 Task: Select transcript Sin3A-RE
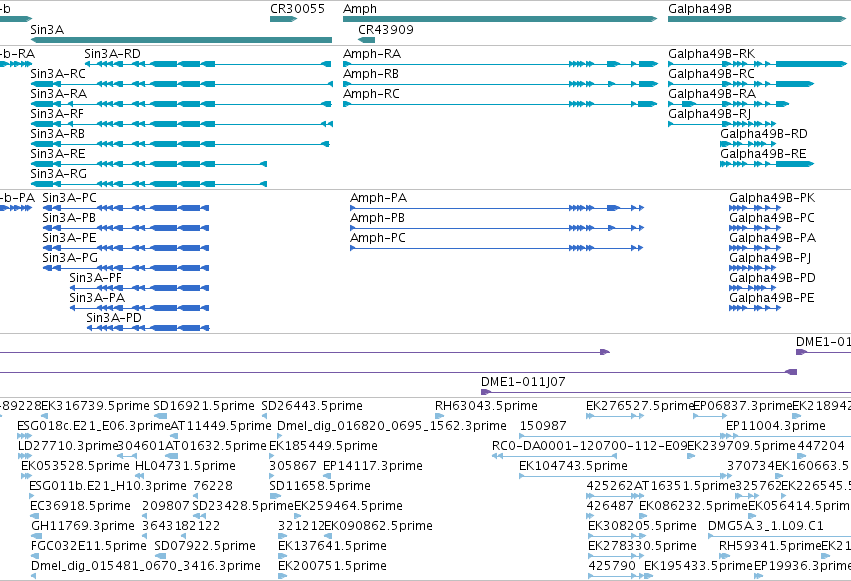(x=149, y=164)
